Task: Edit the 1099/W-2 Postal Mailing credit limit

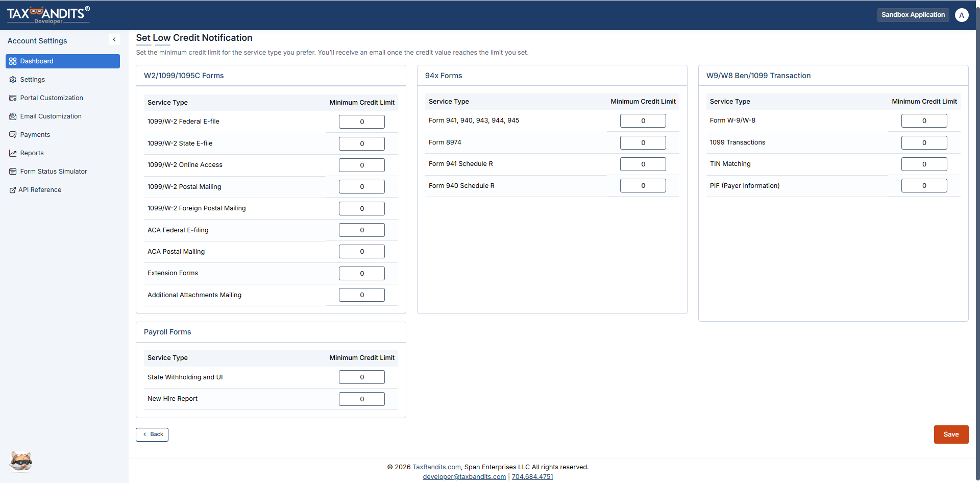Action: tap(362, 187)
